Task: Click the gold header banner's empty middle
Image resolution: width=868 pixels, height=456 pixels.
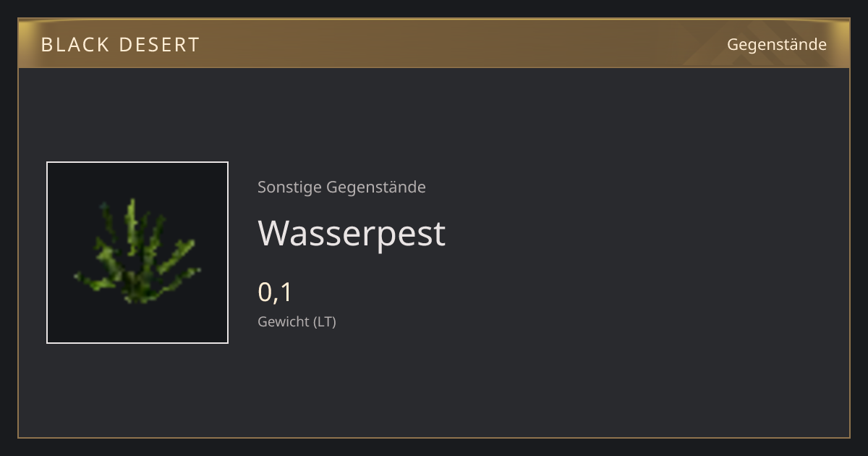Action: [x=463, y=43]
